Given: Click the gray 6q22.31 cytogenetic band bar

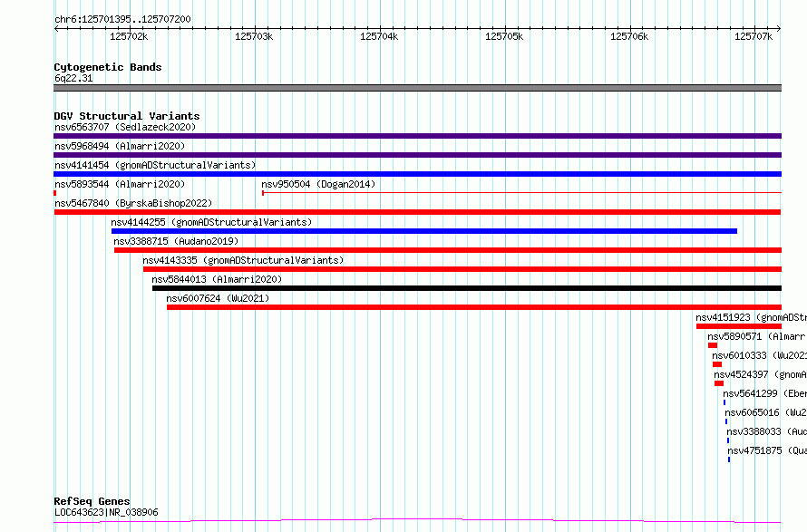Looking at the screenshot, I should [x=417, y=88].
